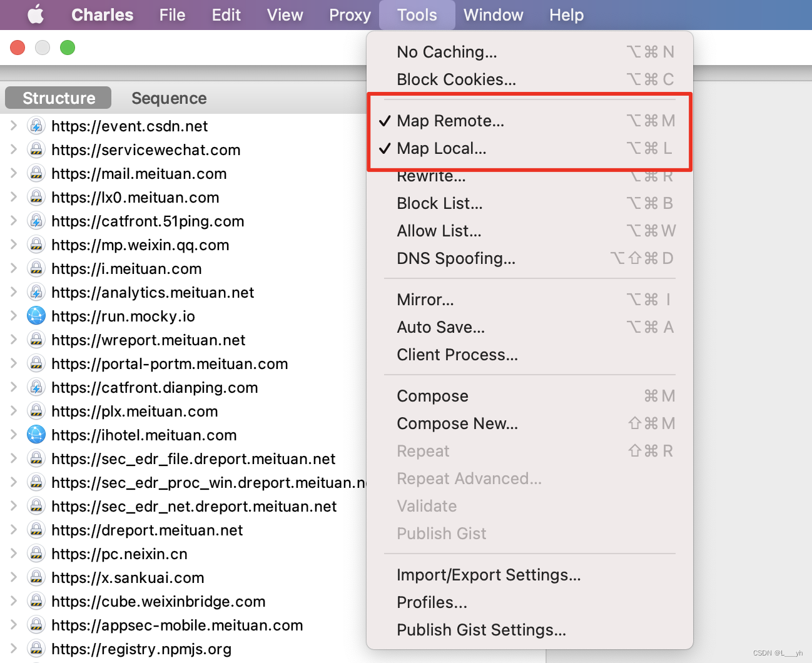Open the Proxy menu

click(x=350, y=15)
